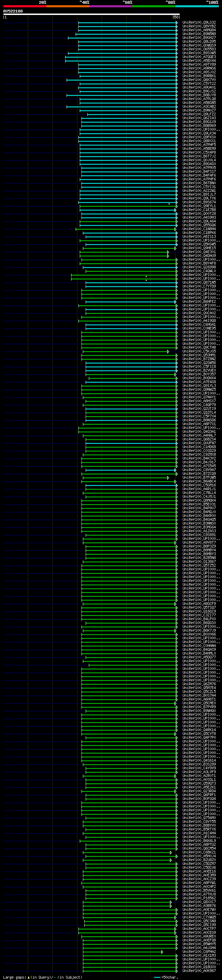Select label UniRef100_A9U401
This screenshot has height=980, width=222.
[x=199, y=88]
